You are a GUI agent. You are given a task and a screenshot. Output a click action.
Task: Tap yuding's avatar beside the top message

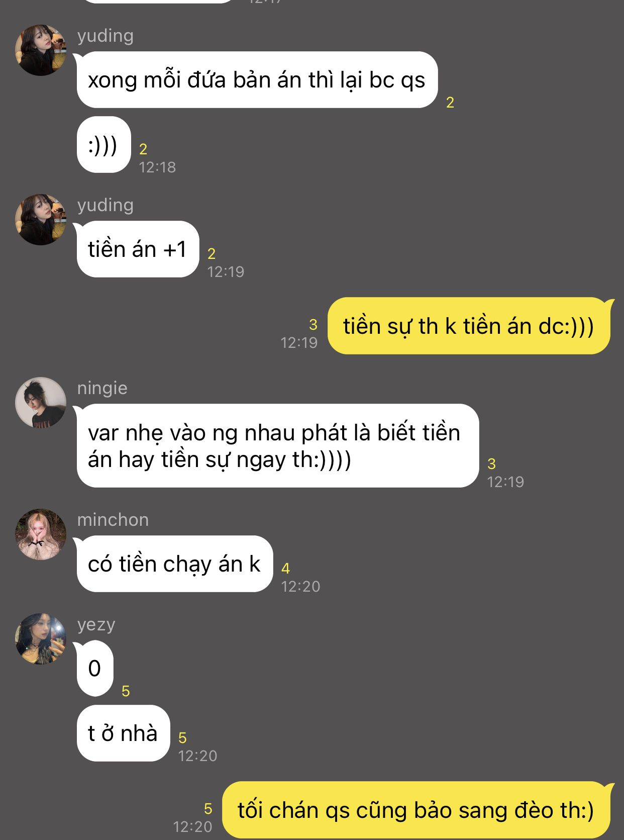coord(41,50)
